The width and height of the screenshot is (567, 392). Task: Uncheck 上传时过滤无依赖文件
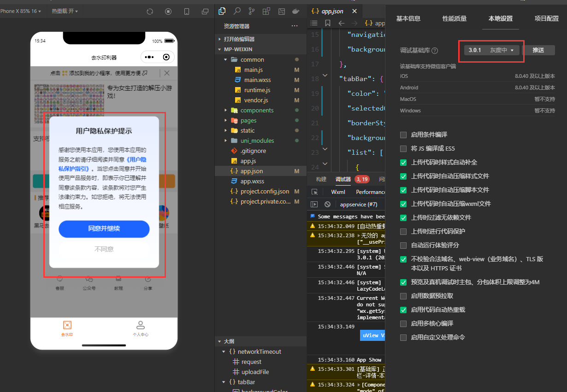pos(403,217)
